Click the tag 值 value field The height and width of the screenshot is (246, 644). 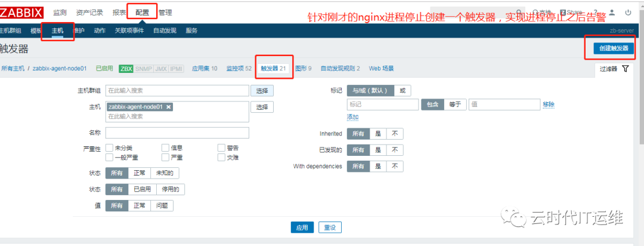point(504,104)
